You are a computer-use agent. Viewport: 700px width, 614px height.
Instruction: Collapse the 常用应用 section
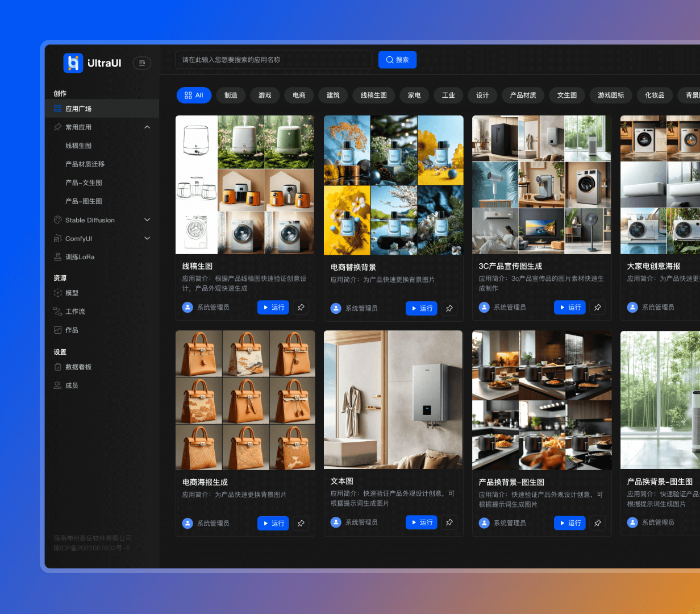147,127
